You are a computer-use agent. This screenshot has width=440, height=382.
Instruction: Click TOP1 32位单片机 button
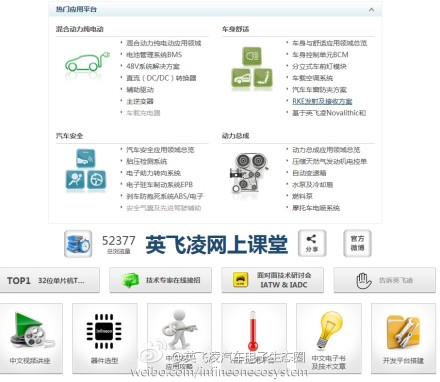(x=49, y=280)
